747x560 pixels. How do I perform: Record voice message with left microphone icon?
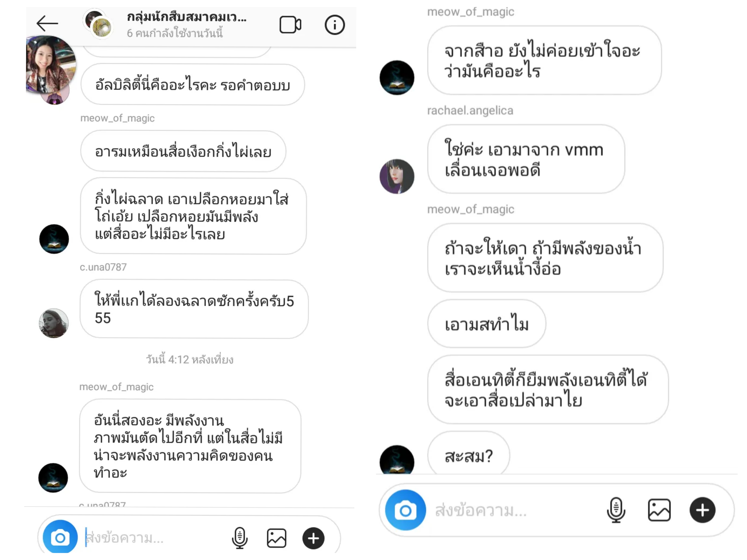tap(239, 538)
